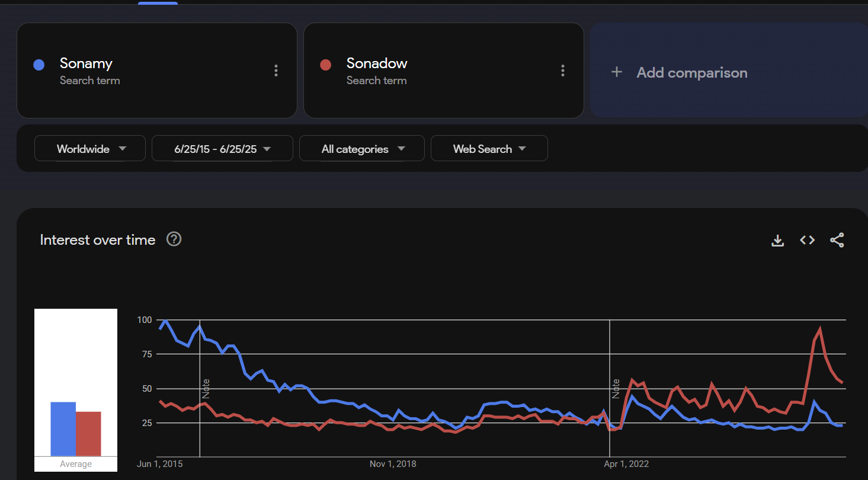Open the Worldwide region dropdown

[x=90, y=148]
